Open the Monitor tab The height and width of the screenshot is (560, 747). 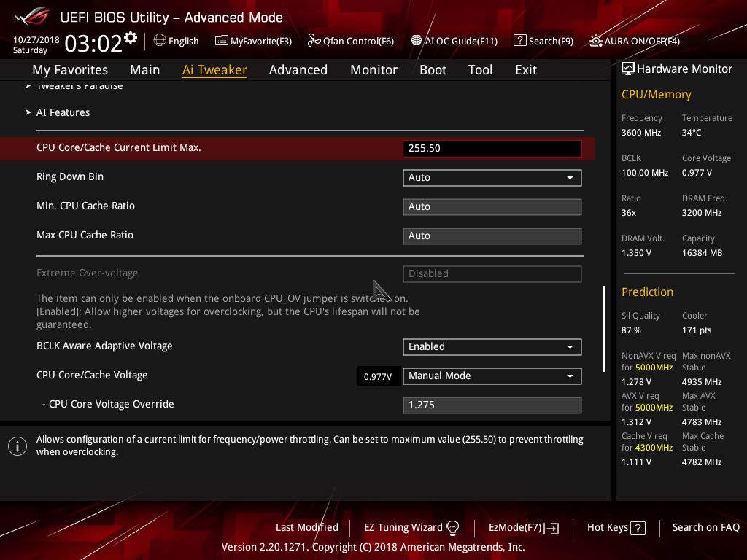(x=374, y=70)
